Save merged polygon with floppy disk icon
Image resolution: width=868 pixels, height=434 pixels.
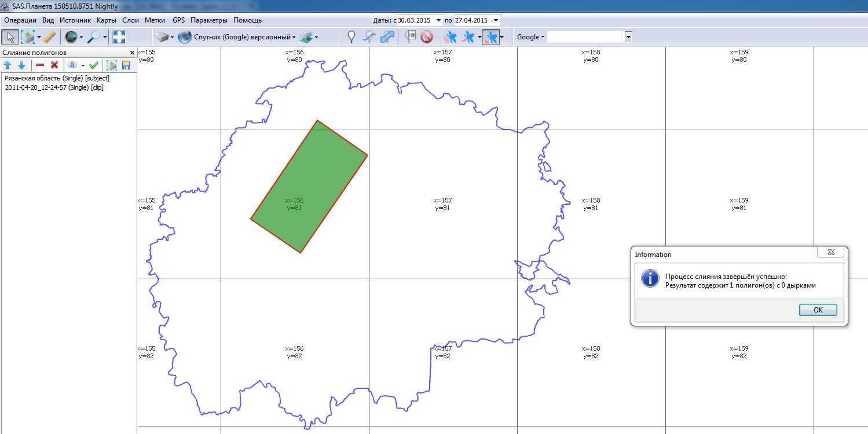coord(126,65)
